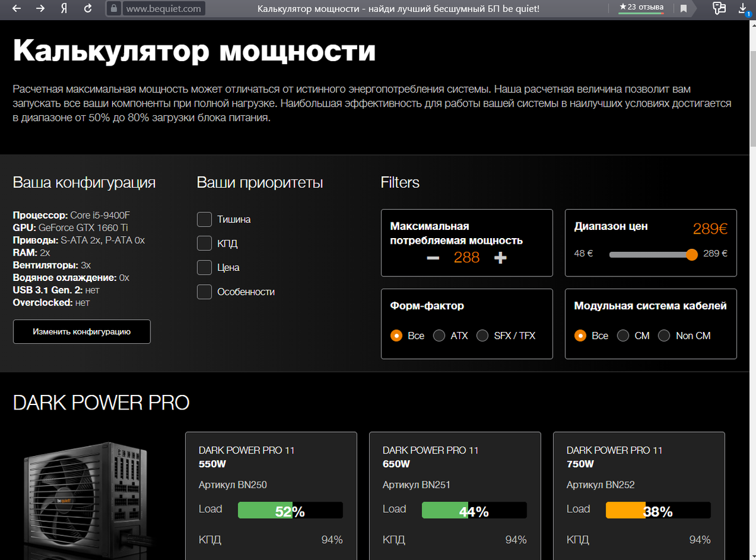
Task: Click the DARK POWER PRO section heading
Action: click(101, 403)
